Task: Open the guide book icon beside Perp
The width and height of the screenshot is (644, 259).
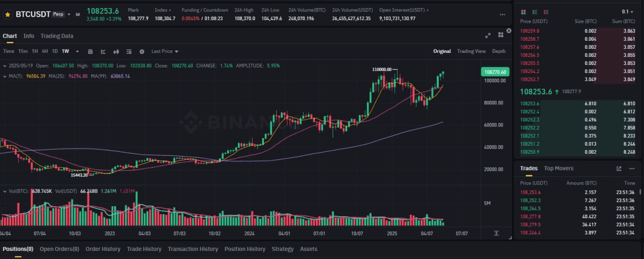Action: tap(77, 15)
